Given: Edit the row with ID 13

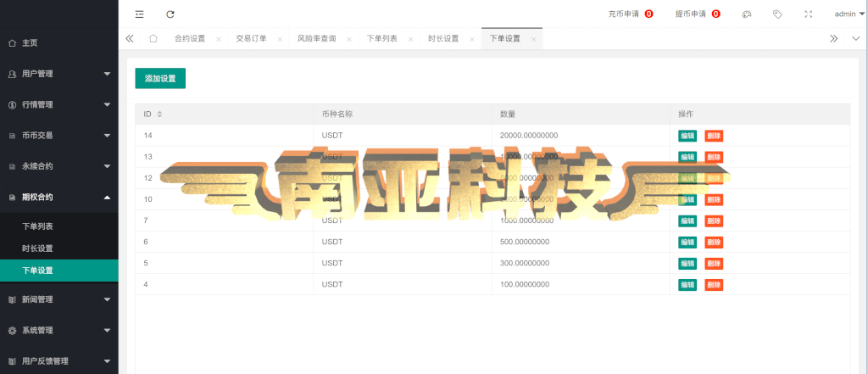Looking at the screenshot, I should [687, 157].
